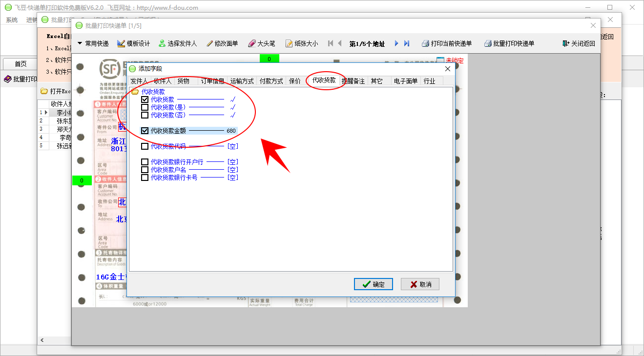This screenshot has width=644, height=356.
Task: Click 批量打印快递单 batch print button
Action: (x=509, y=43)
